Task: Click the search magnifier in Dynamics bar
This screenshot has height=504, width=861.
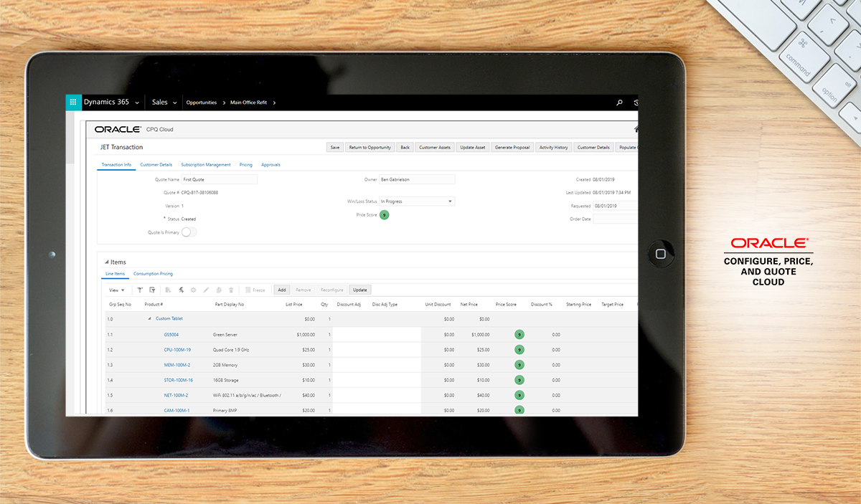Action: pyautogui.click(x=619, y=103)
